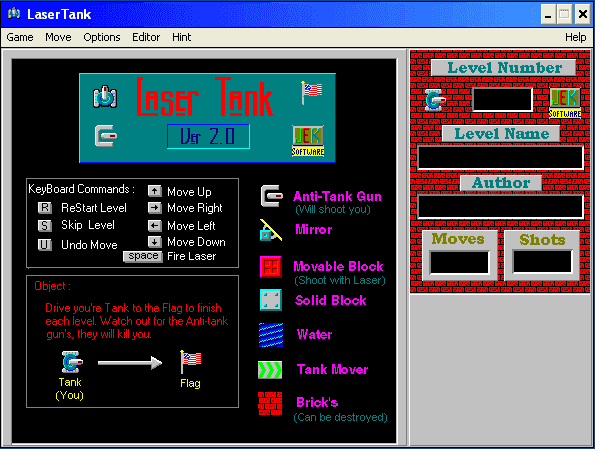Click the "Move Left" text
Image resolution: width=595 pixels, height=449 pixels.
pos(191,226)
